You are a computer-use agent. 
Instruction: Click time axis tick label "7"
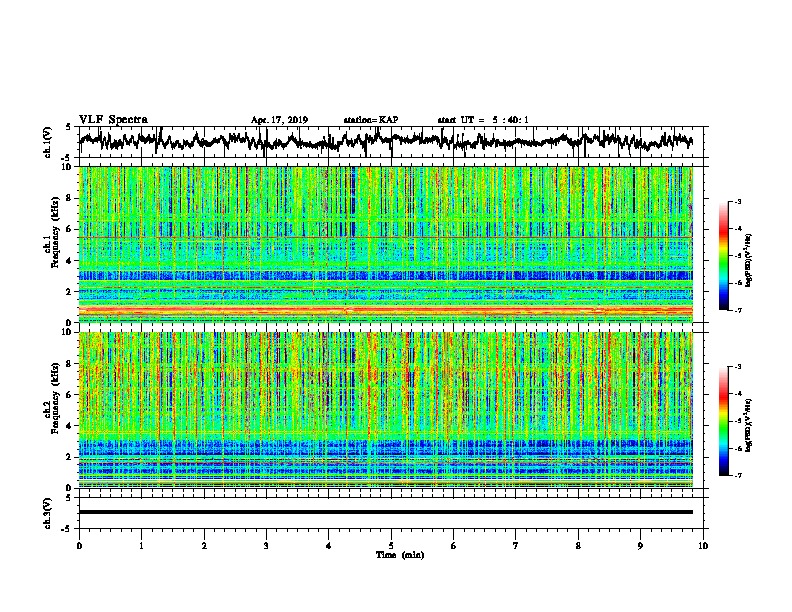(x=516, y=546)
